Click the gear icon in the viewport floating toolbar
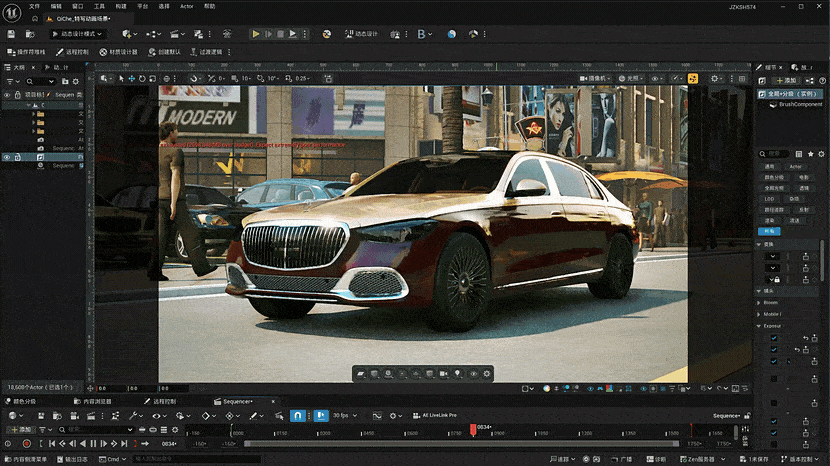830x466 pixels. 487,373
